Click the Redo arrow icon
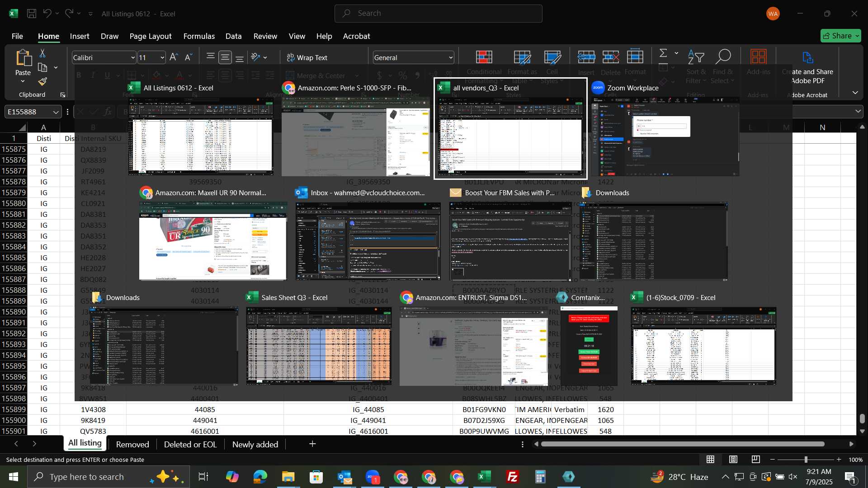868x488 pixels. [x=69, y=14]
